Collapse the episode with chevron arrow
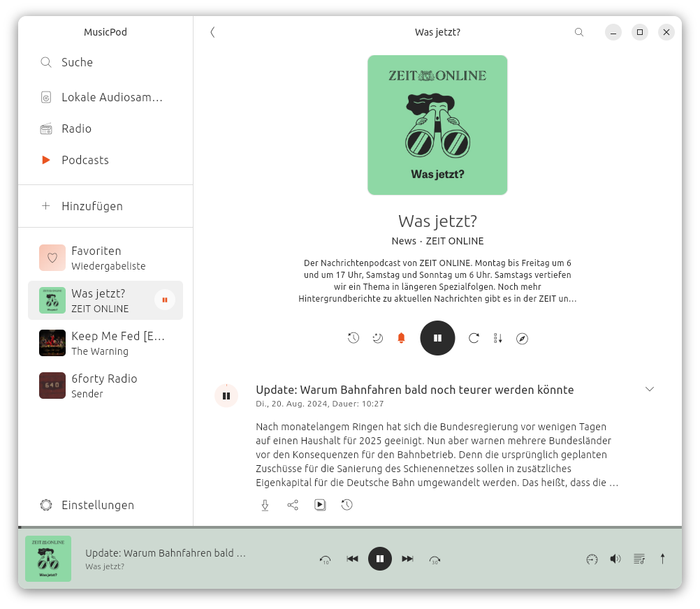Image resolution: width=700 pixels, height=609 pixels. [x=650, y=389]
